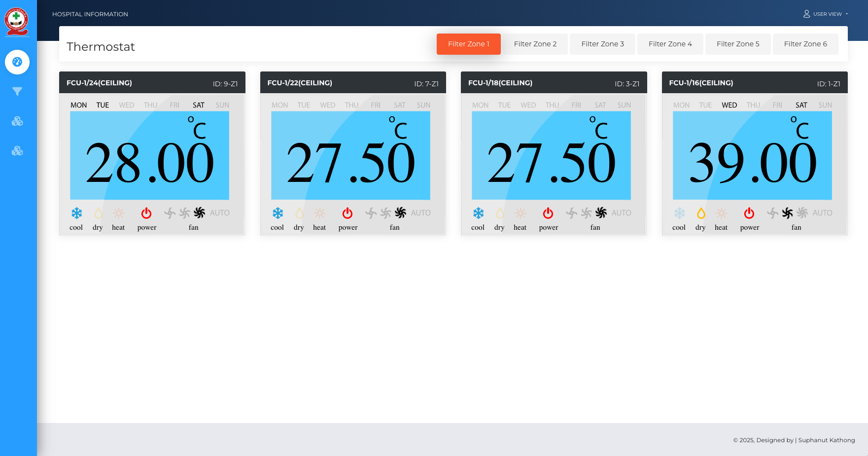Select heat mode on FCU-1/22(CEILING)

[319, 213]
